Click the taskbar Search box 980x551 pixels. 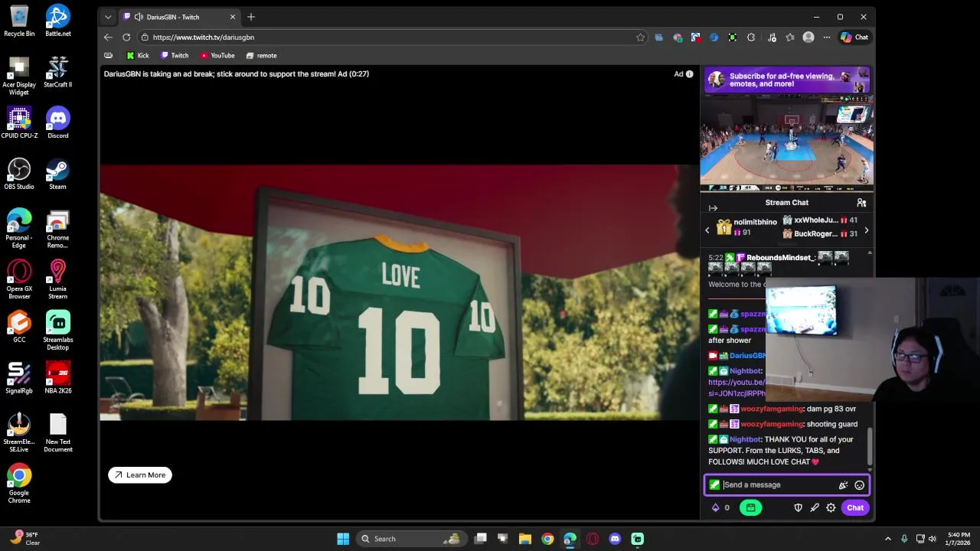(x=411, y=539)
